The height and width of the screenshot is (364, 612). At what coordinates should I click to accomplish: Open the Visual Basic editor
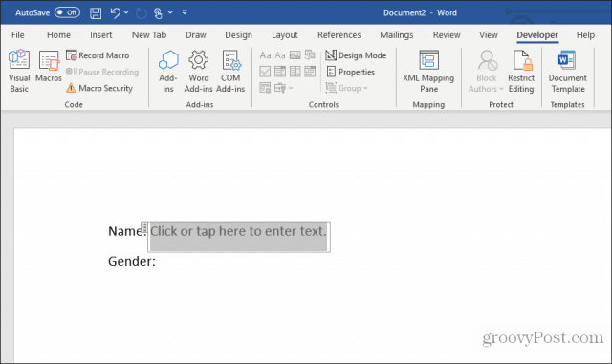19,72
